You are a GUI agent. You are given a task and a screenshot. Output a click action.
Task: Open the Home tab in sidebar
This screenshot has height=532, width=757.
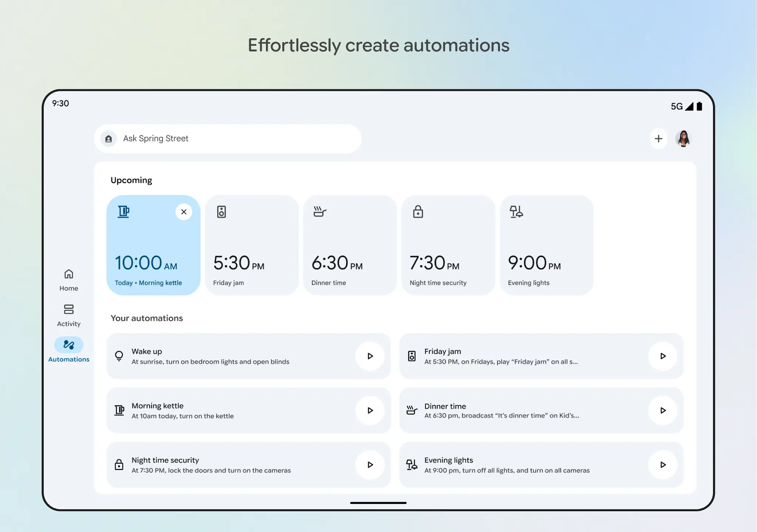click(x=69, y=280)
